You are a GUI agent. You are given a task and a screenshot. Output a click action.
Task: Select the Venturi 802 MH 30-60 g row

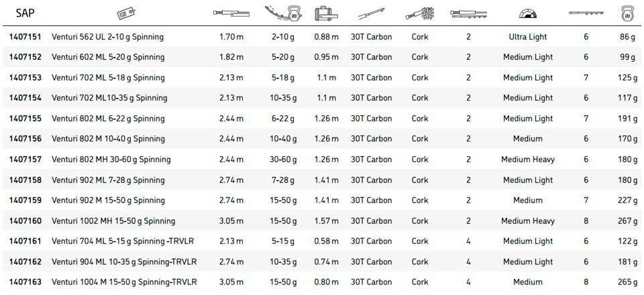111,160
